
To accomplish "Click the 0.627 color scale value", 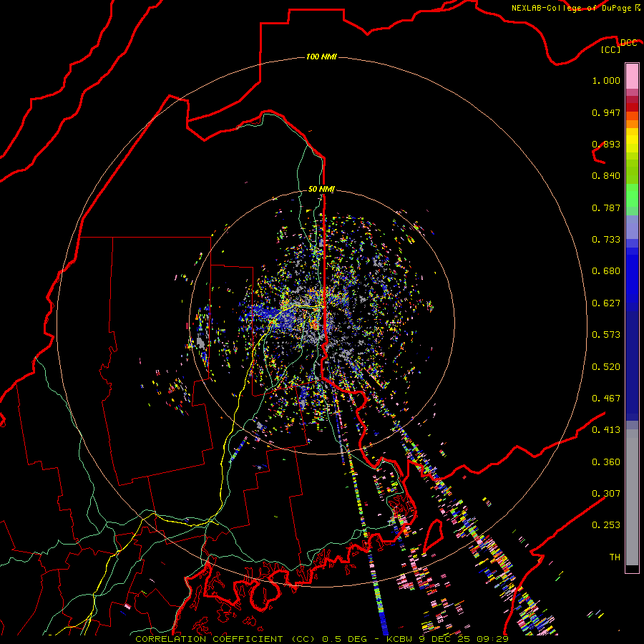I will pos(606,303).
